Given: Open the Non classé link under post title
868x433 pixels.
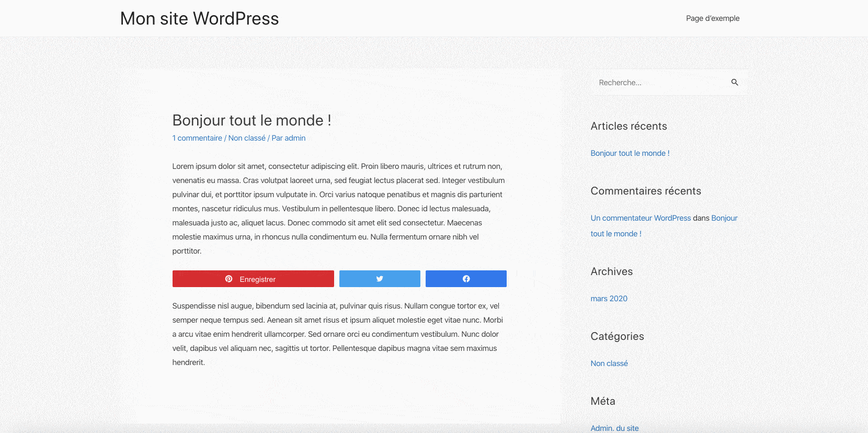Looking at the screenshot, I should pos(247,138).
